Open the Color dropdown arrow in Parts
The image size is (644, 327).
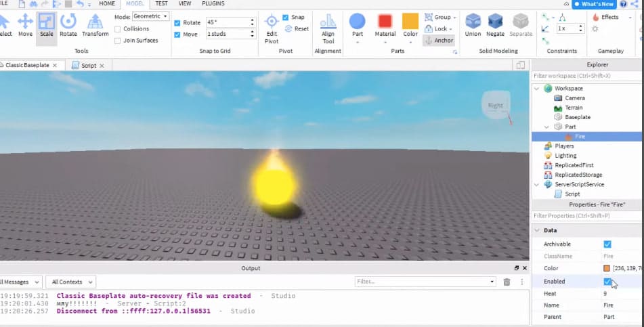pyautogui.click(x=410, y=42)
